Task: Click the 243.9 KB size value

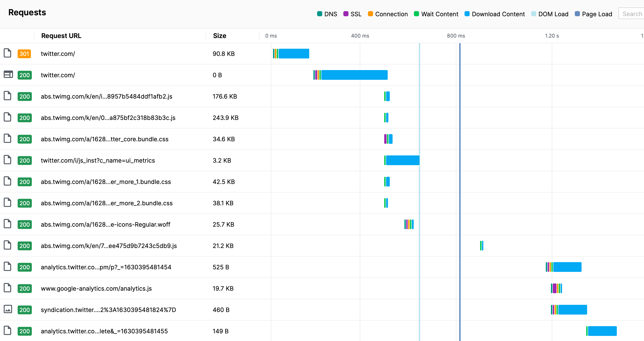Action: tap(225, 118)
